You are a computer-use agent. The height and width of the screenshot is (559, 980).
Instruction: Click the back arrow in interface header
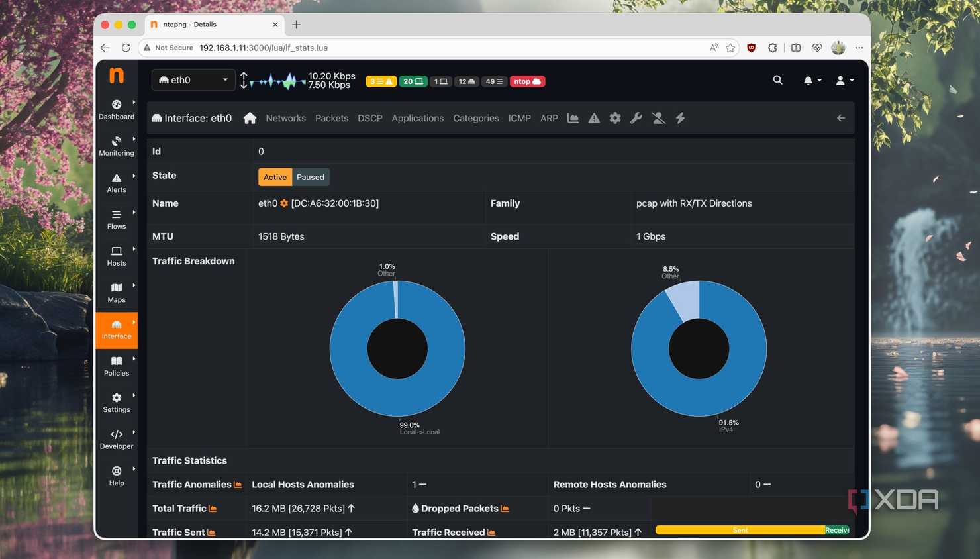pyautogui.click(x=841, y=118)
